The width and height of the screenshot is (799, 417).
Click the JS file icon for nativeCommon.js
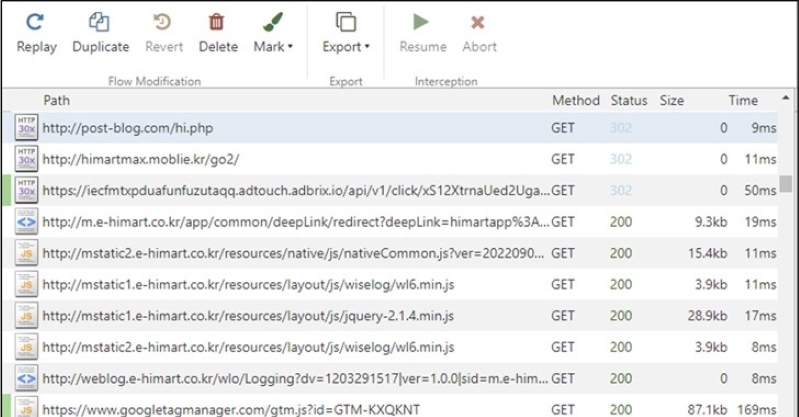26,254
